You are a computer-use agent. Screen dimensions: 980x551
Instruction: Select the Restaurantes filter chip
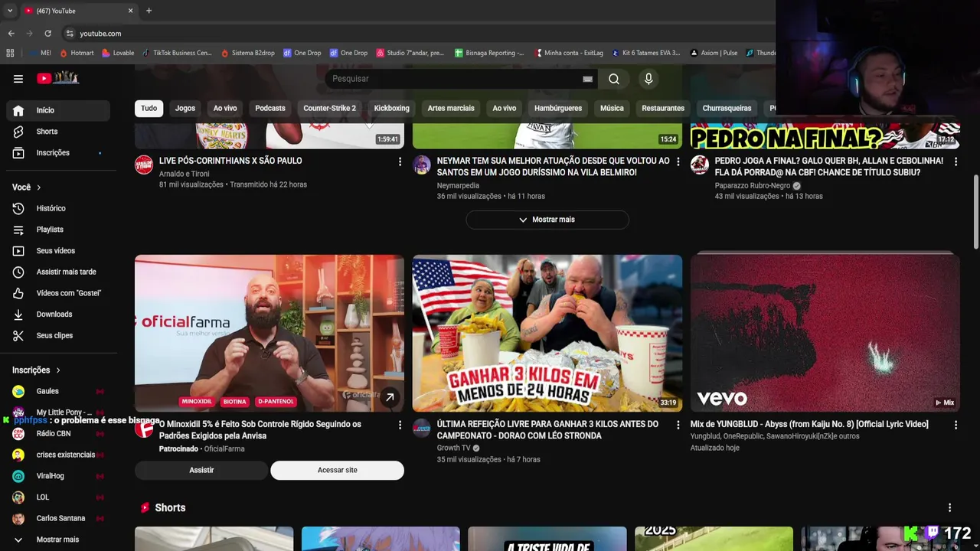pos(663,108)
